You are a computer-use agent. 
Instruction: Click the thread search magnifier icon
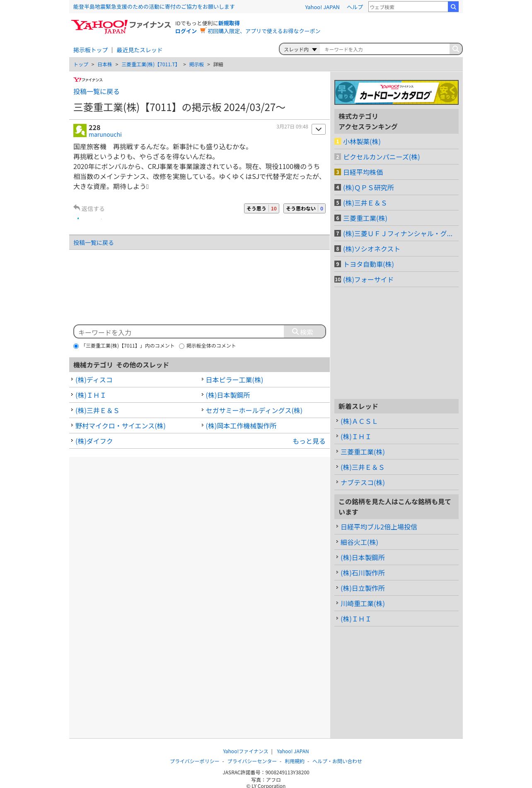click(x=455, y=49)
